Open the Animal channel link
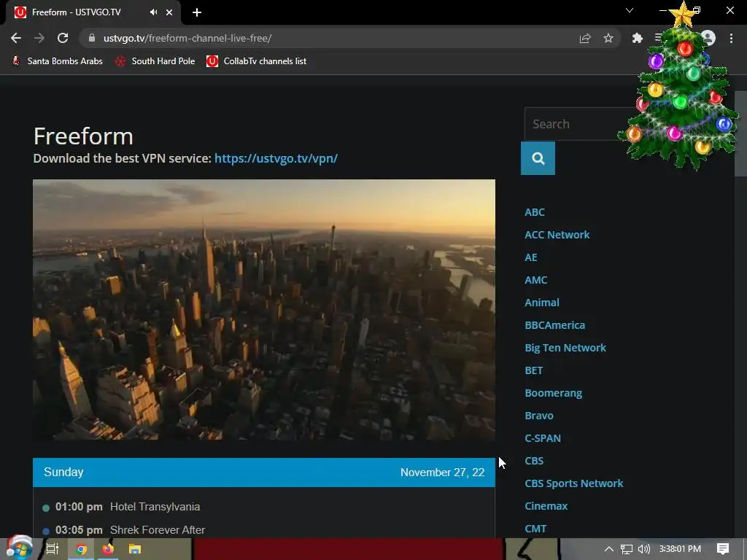The width and height of the screenshot is (747, 560). (x=542, y=303)
